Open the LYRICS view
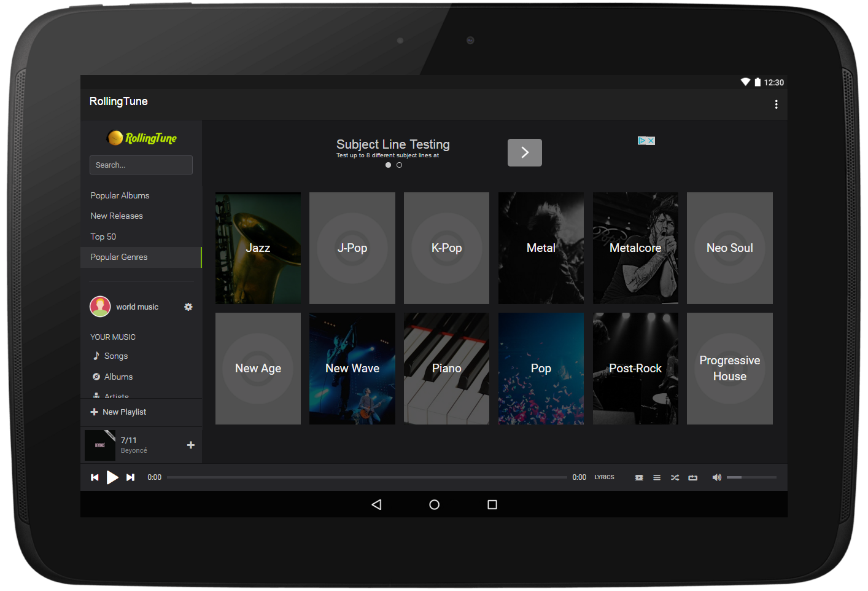868x591 pixels. click(x=604, y=477)
